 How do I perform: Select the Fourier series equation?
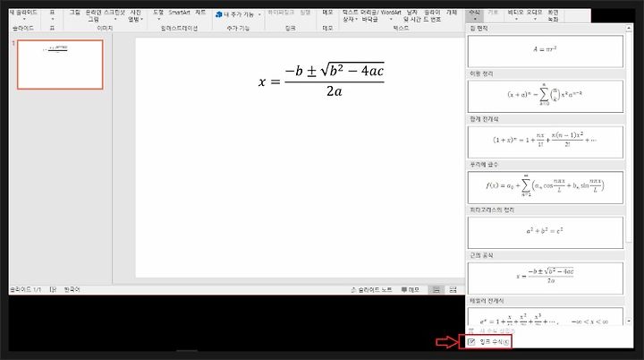pos(545,187)
